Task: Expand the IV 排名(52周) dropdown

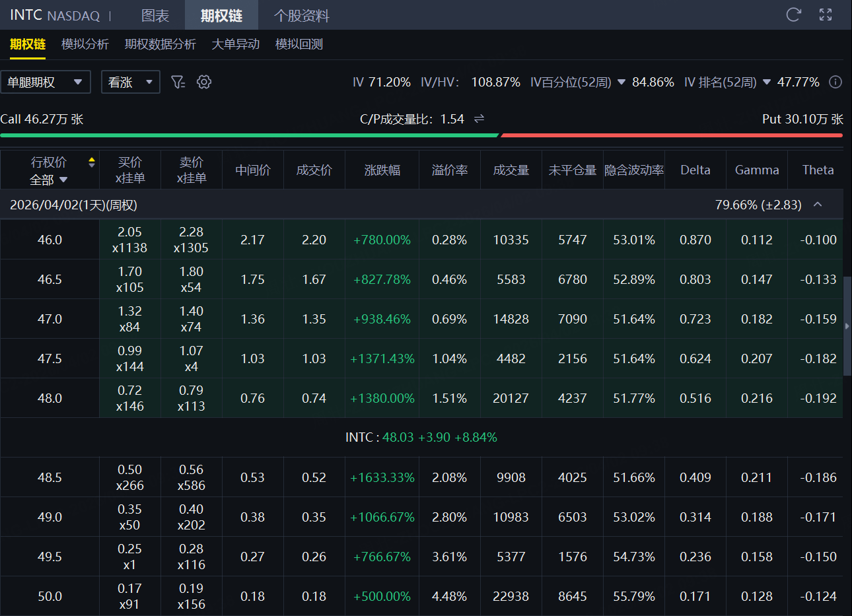Action: (x=767, y=83)
